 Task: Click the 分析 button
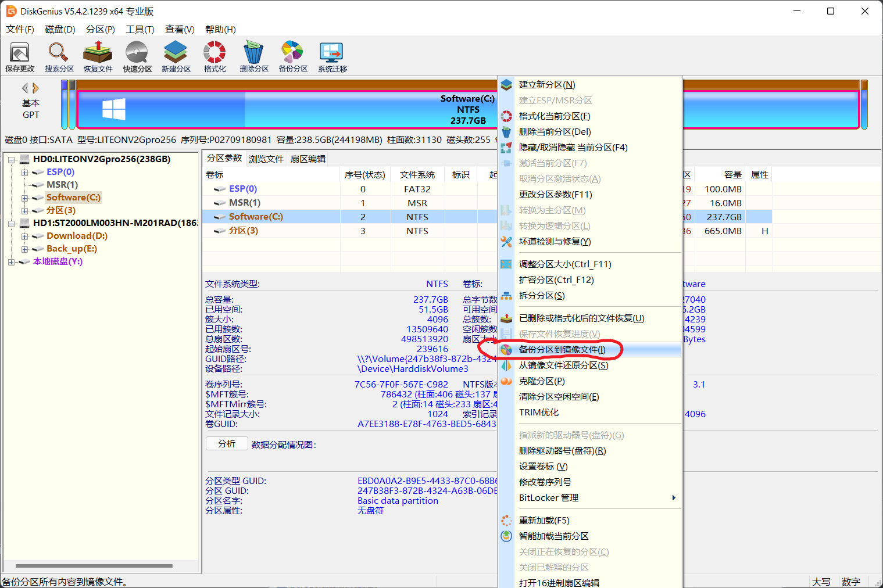pyautogui.click(x=227, y=444)
